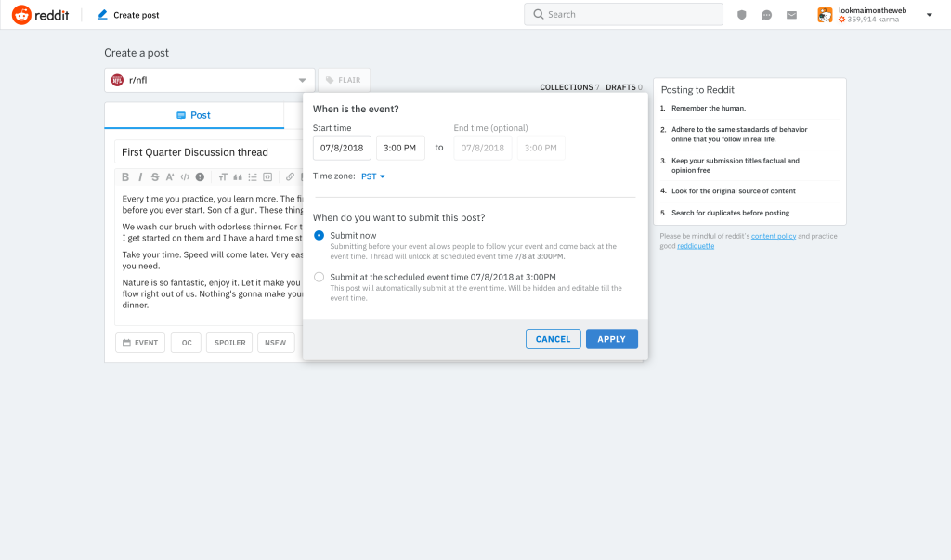The width and height of the screenshot is (951, 560).
Task: Open DRAFTS list
Action: pyautogui.click(x=624, y=87)
